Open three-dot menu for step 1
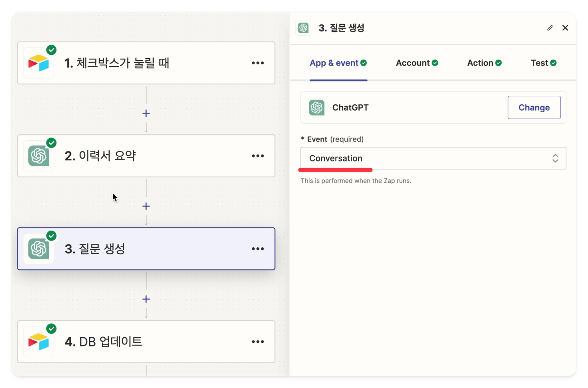588x388 pixels. [258, 63]
